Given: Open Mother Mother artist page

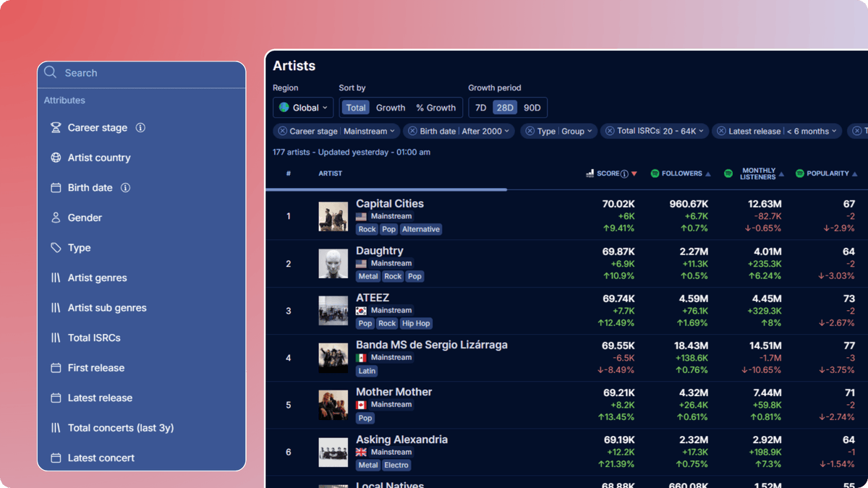Looking at the screenshot, I should pos(394,392).
